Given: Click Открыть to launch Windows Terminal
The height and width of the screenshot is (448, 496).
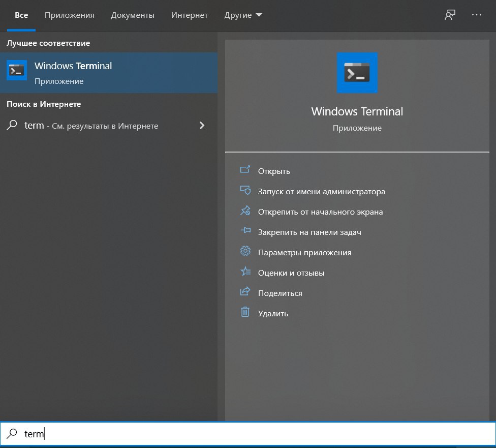Looking at the screenshot, I should [273, 171].
